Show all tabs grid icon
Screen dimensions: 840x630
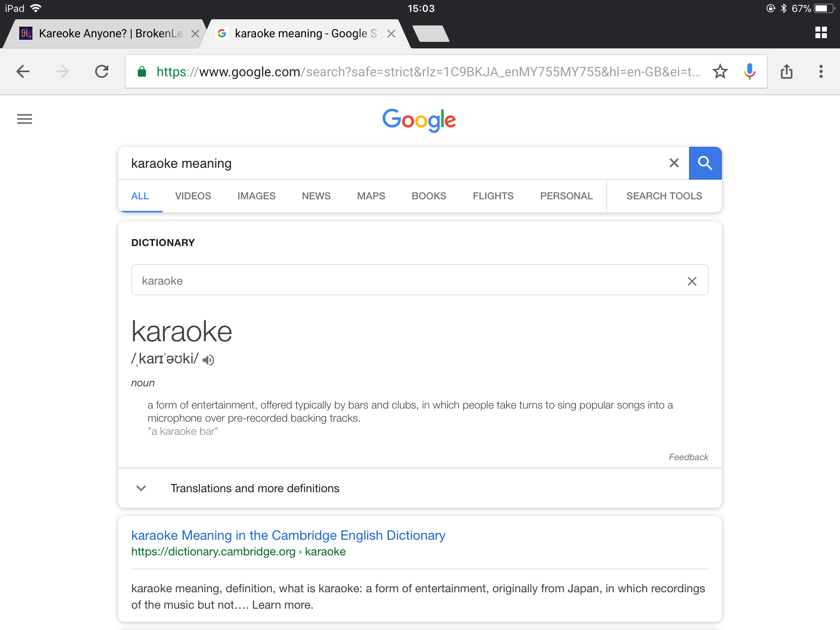pyautogui.click(x=821, y=32)
